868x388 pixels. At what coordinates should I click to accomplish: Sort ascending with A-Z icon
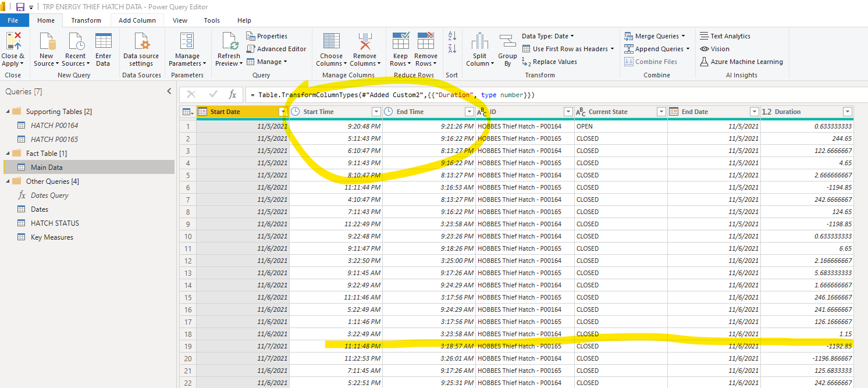click(x=452, y=36)
